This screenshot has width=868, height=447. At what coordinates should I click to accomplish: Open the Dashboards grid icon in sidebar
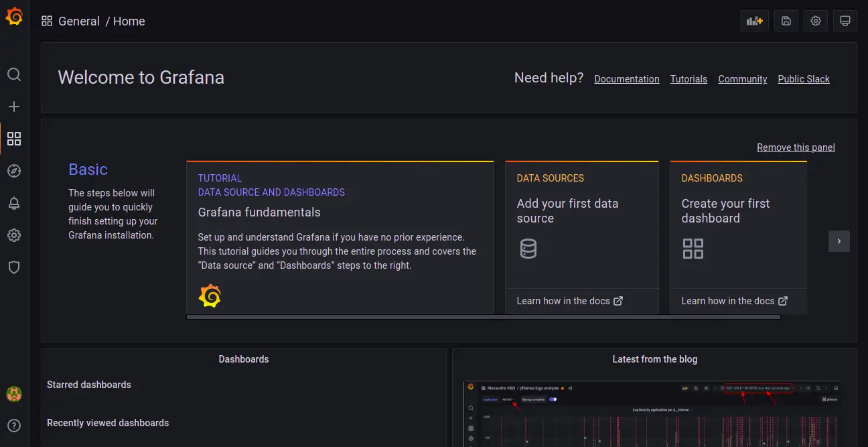click(x=14, y=139)
